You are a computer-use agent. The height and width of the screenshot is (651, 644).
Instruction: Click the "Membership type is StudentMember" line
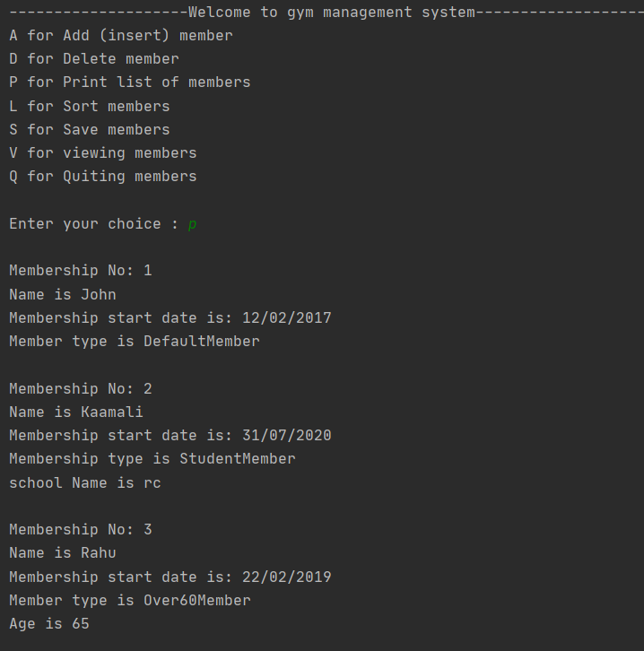click(x=152, y=459)
